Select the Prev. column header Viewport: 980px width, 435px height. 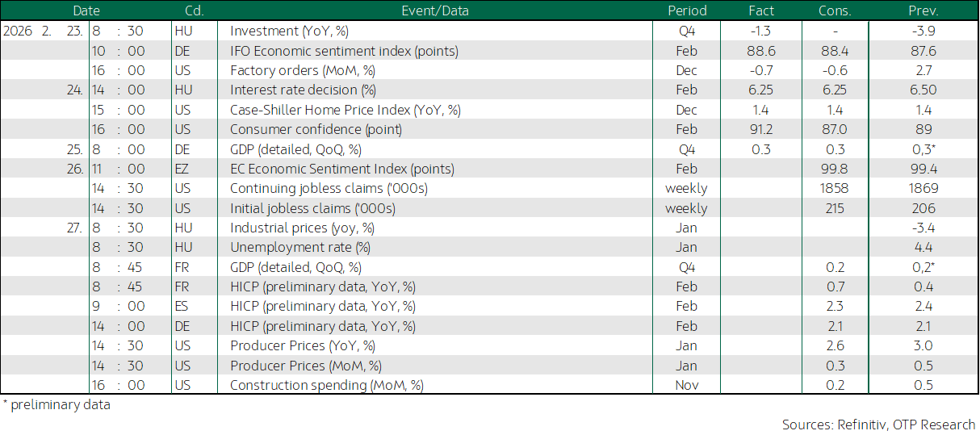[x=923, y=10]
